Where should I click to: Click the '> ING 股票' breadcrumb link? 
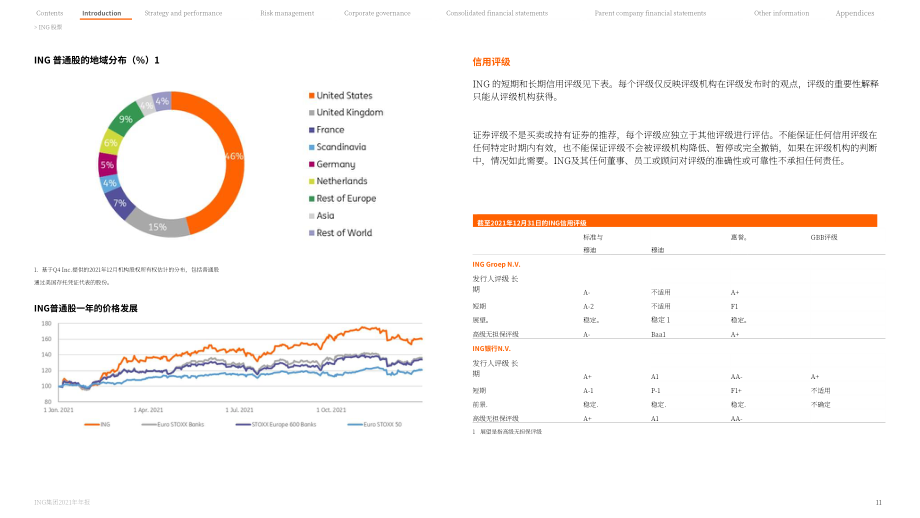(x=48, y=27)
